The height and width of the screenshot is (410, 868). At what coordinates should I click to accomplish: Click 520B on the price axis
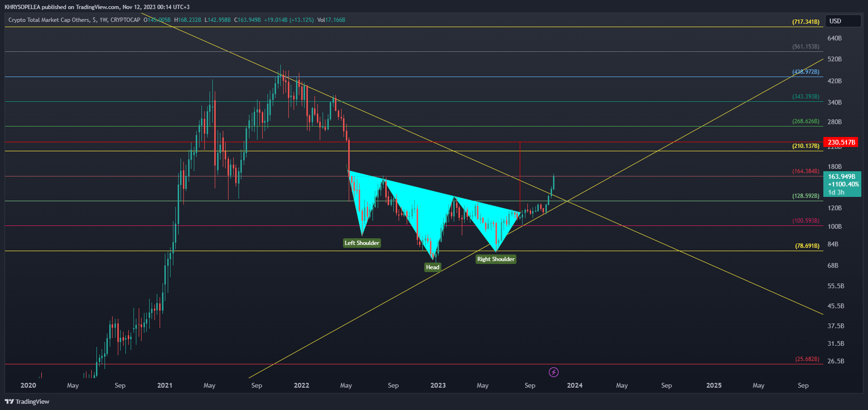pyautogui.click(x=835, y=59)
